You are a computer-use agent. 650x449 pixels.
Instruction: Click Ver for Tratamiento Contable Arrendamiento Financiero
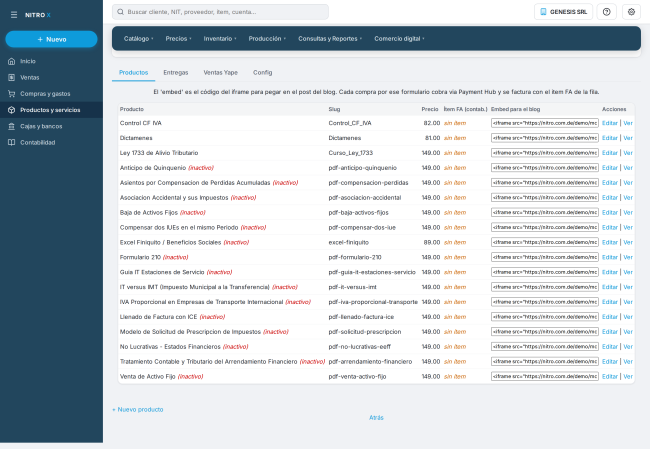click(628, 362)
